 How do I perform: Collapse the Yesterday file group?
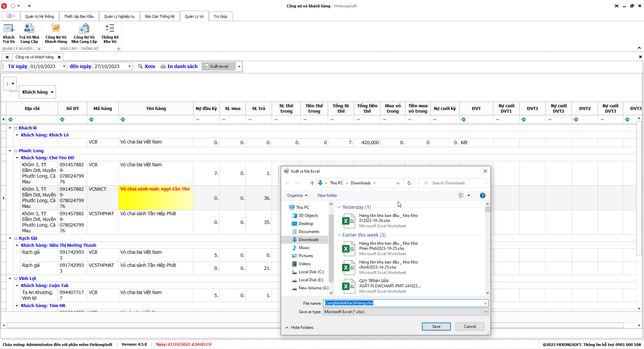(x=339, y=207)
